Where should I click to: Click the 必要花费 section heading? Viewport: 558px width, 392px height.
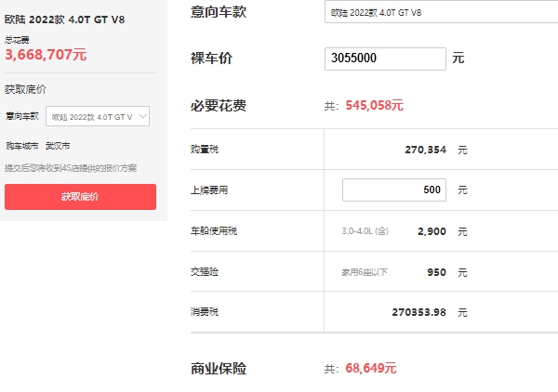coord(218,106)
